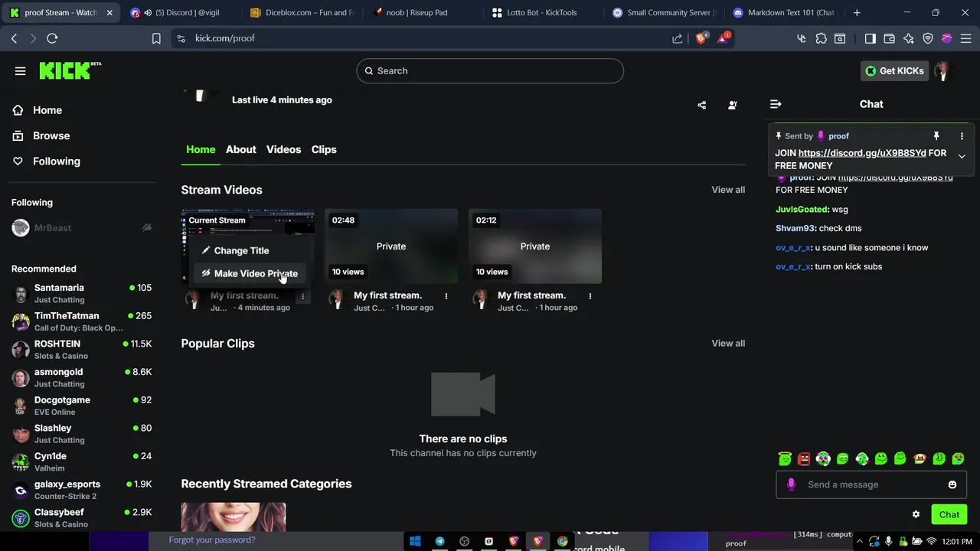The image size is (980, 551).
Task: Select the channel Home tab
Action: coord(201,150)
